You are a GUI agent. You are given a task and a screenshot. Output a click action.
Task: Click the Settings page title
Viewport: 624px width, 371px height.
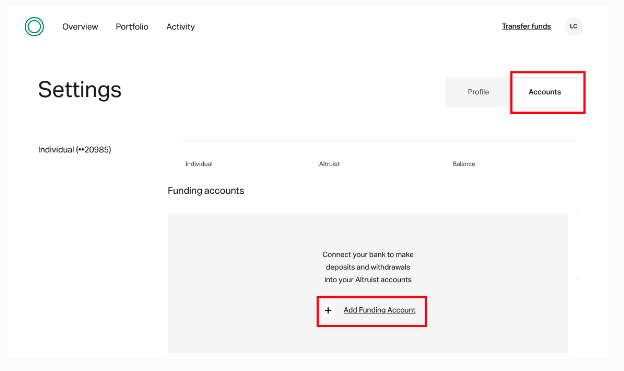click(80, 90)
